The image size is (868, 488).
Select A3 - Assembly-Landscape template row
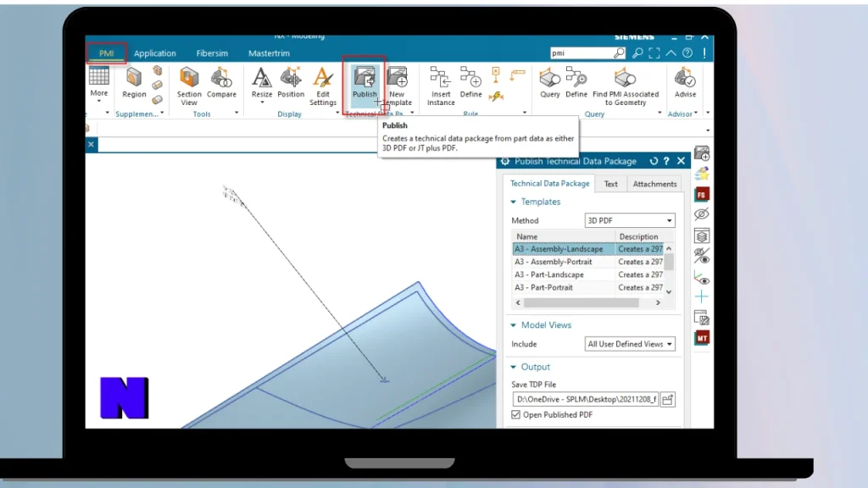pos(588,249)
